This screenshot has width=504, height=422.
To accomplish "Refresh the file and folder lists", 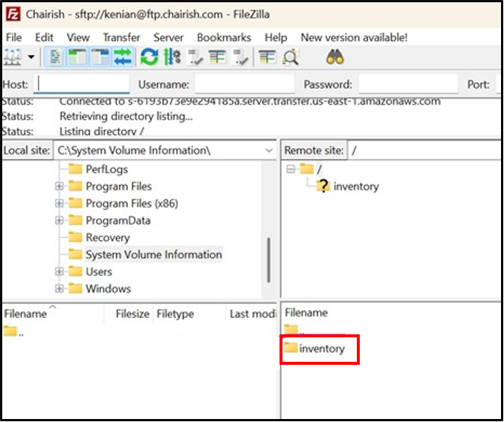I will pos(149,58).
